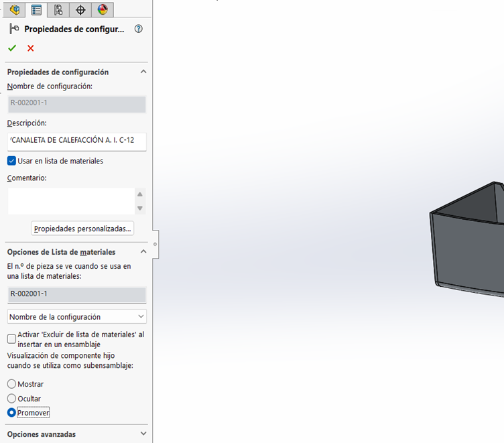Select the Ocultar radio option
This screenshot has height=443, width=504.
[11, 398]
